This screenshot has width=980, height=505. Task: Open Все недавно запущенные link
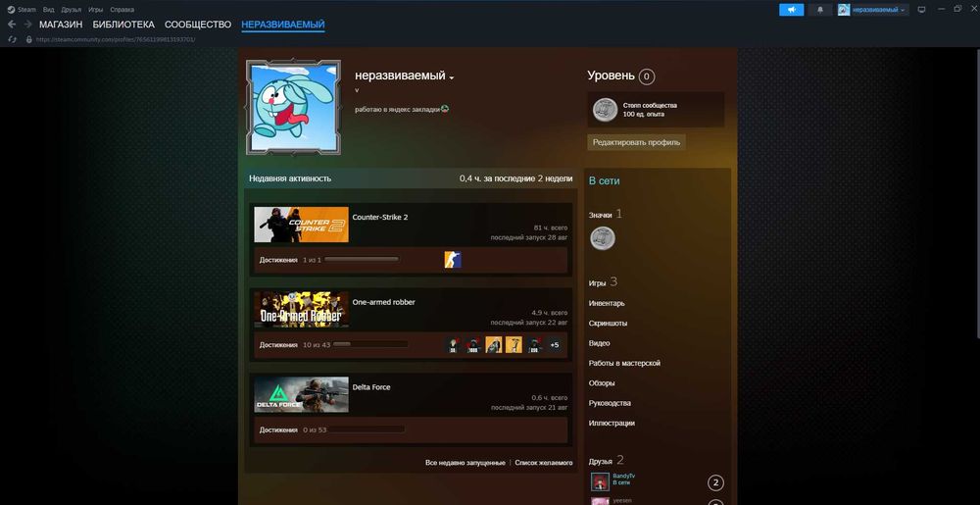pos(465,463)
